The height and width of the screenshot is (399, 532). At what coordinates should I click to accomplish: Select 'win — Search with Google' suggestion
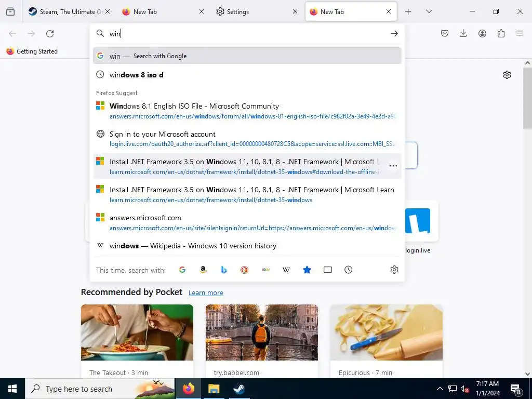point(247,56)
